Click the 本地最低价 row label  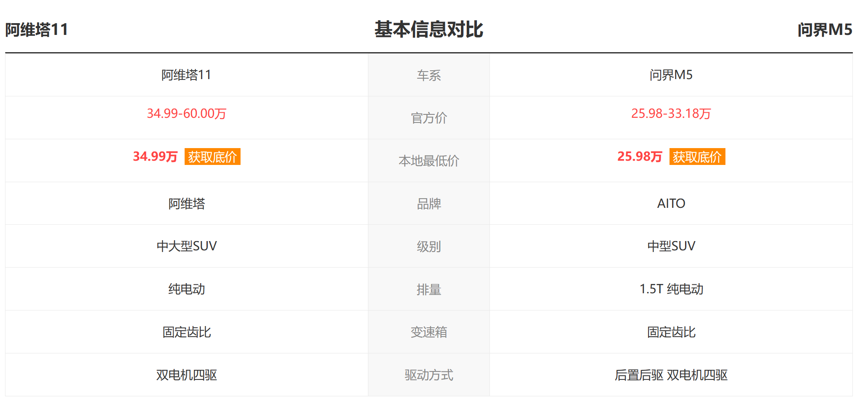(x=429, y=161)
